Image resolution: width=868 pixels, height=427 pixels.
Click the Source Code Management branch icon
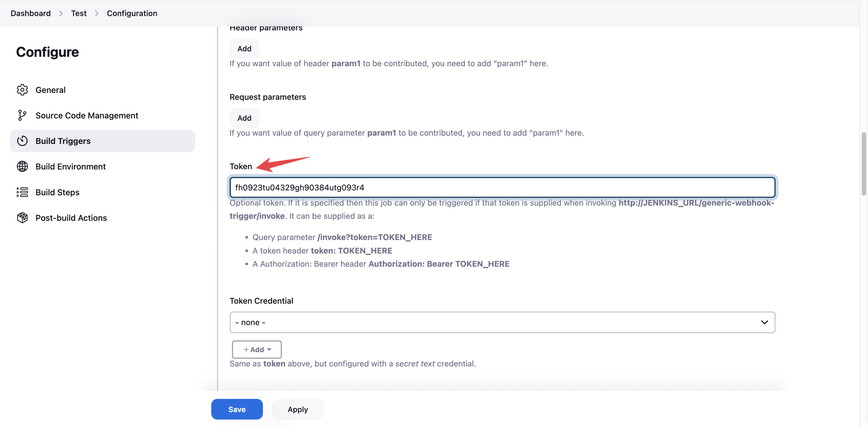point(22,115)
